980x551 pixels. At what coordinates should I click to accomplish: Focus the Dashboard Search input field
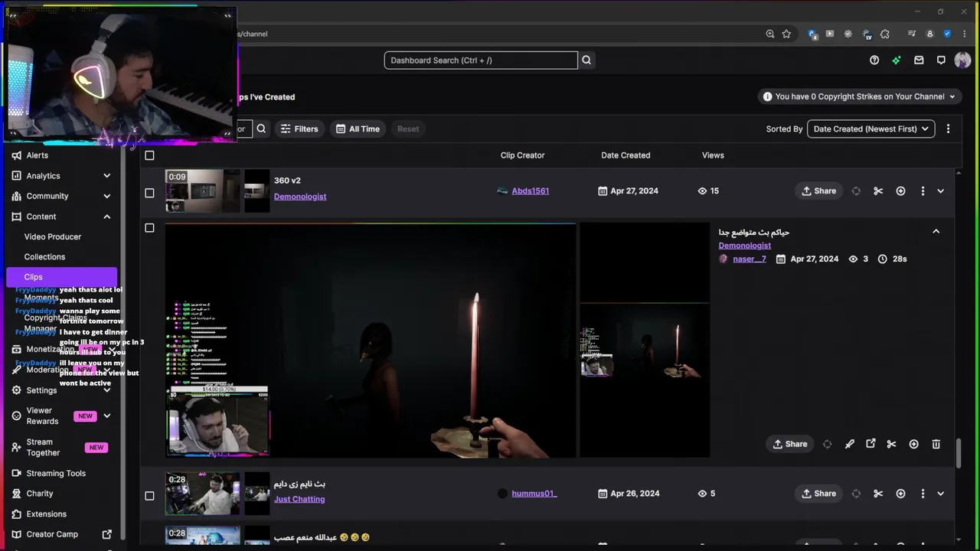481,60
